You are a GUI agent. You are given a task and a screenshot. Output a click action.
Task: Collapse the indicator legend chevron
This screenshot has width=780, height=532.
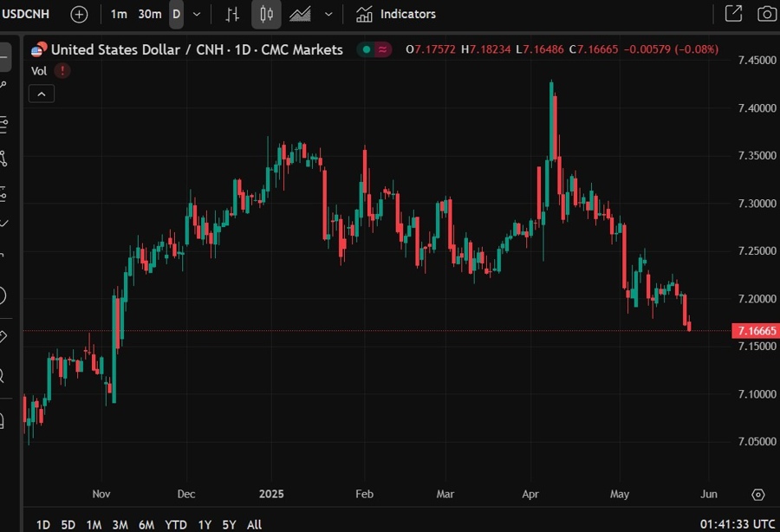(x=42, y=94)
